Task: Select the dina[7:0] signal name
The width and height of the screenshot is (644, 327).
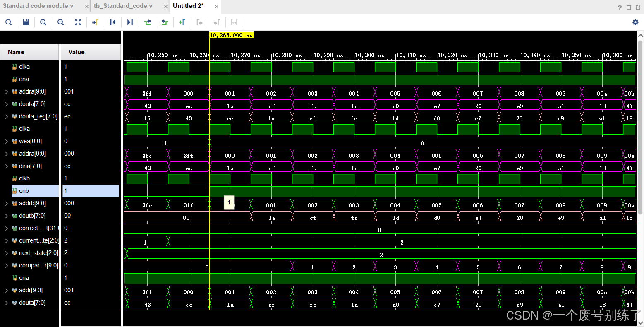Action: 30,166
